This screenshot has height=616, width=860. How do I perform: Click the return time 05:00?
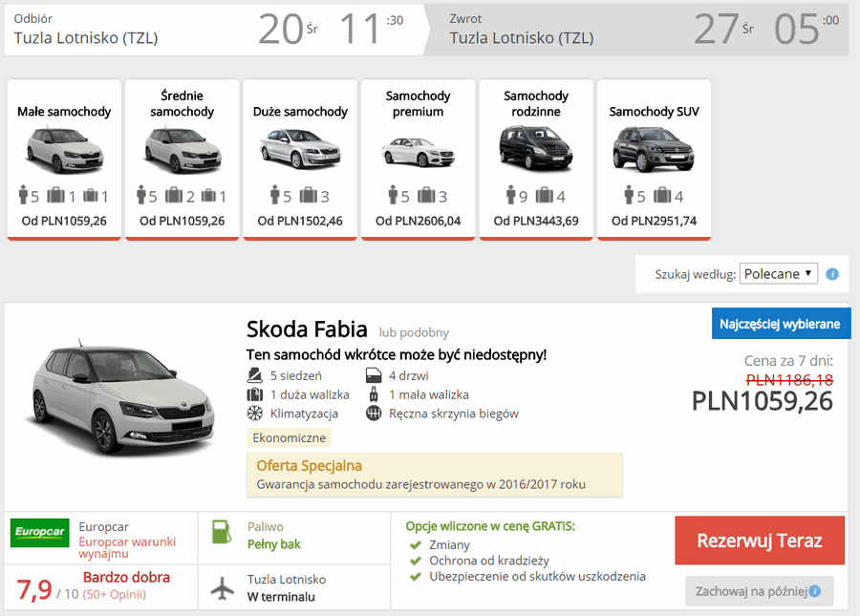806,29
